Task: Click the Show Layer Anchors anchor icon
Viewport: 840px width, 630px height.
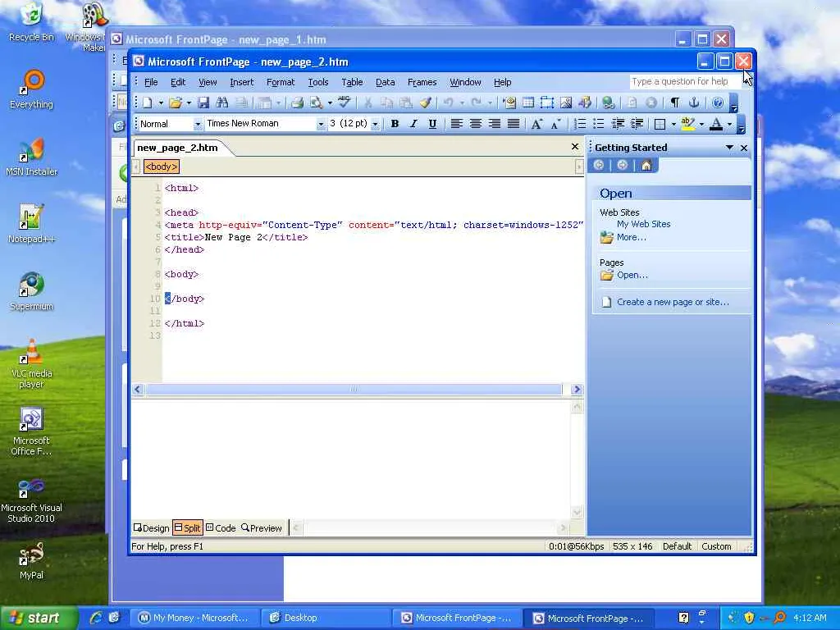Action: 694,103
